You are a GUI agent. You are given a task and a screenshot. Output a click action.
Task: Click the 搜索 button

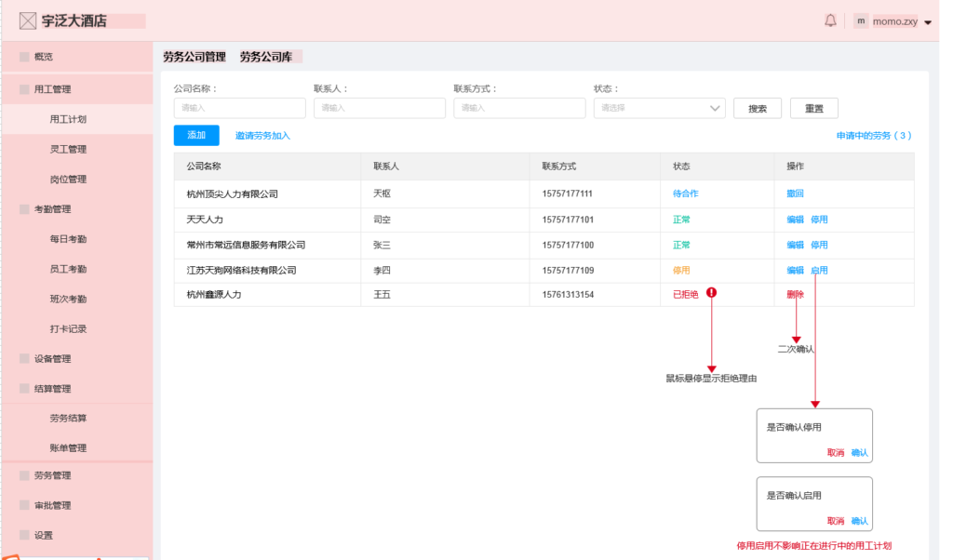pyautogui.click(x=758, y=108)
